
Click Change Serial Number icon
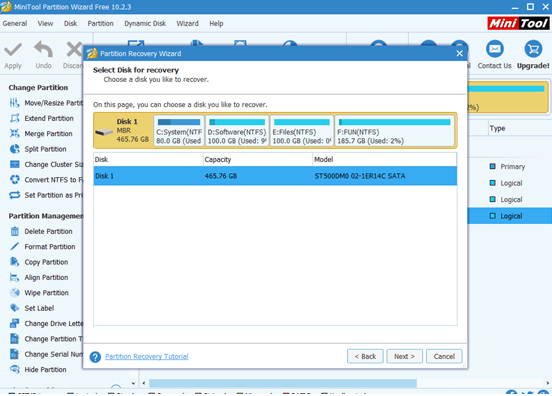14,354
